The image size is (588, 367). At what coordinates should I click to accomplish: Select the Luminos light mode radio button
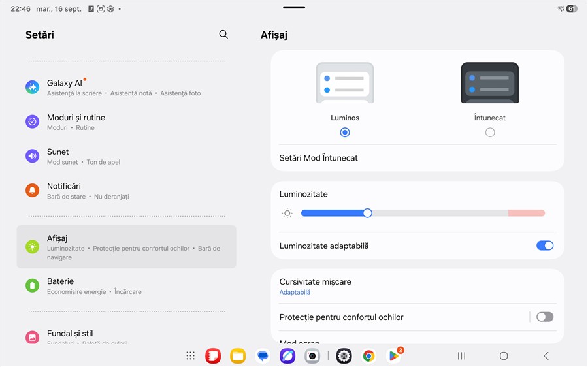[x=345, y=133]
